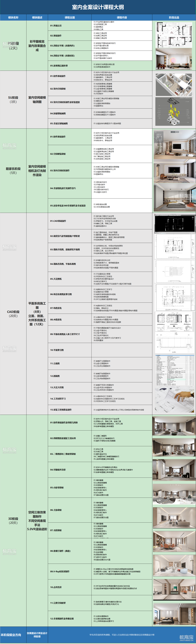Select the 12.全景图制作及参数设置 topic
This screenshot has height=644, width=196.
click(x=62, y=619)
